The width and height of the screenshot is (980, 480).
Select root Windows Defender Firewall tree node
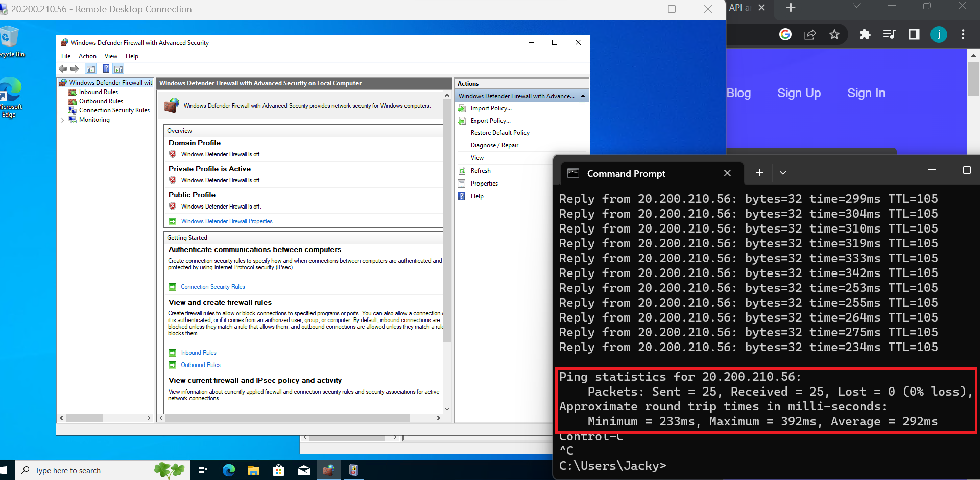[x=111, y=83]
